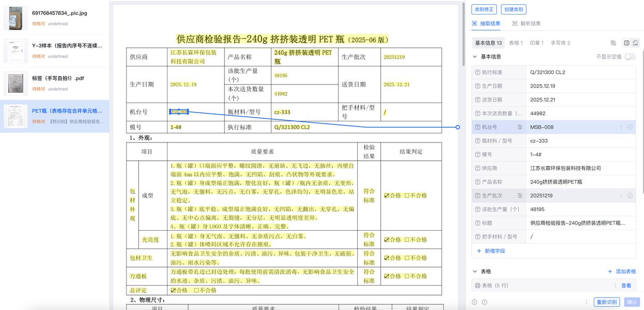
Task: Click text type icon beside 执行标准
Action: click(x=478, y=73)
